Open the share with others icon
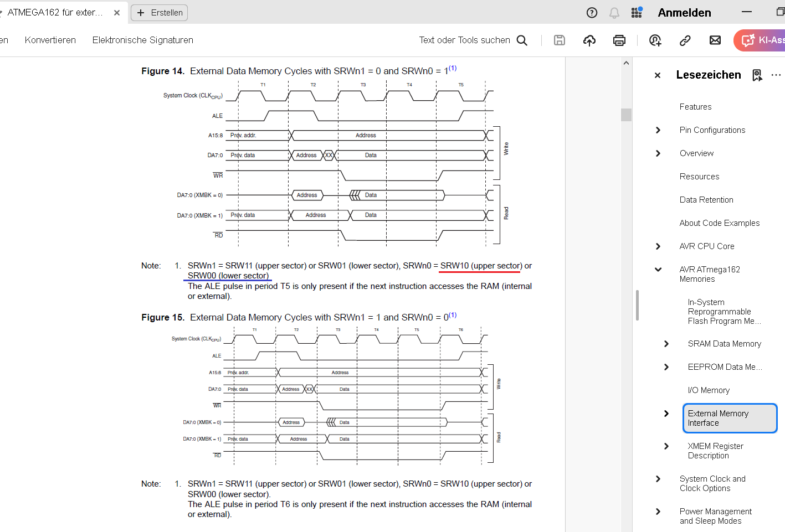The height and width of the screenshot is (532, 785). pos(655,40)
